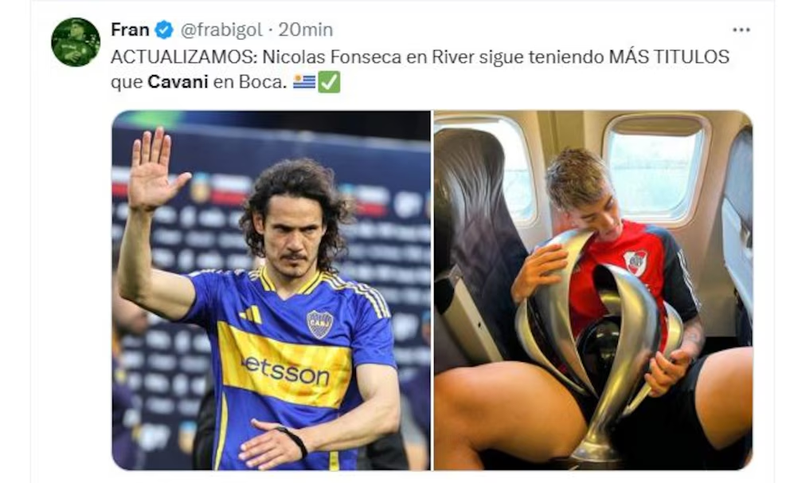
Task: Click the green check mark emoji
Action: click(330, 82)
